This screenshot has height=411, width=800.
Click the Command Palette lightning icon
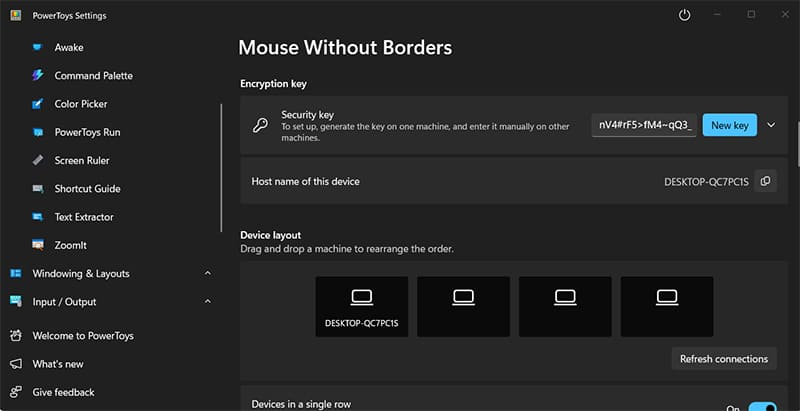(x=38, y=76)
